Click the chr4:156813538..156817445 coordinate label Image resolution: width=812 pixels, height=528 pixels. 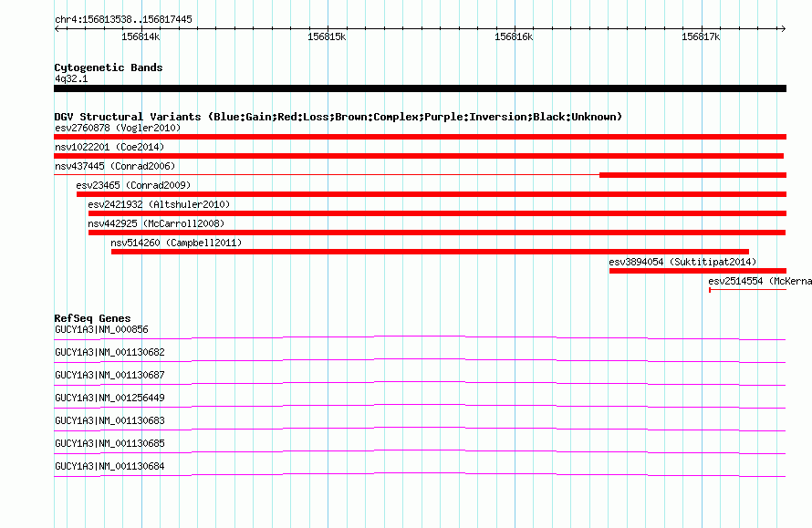[x=123, y=19]
